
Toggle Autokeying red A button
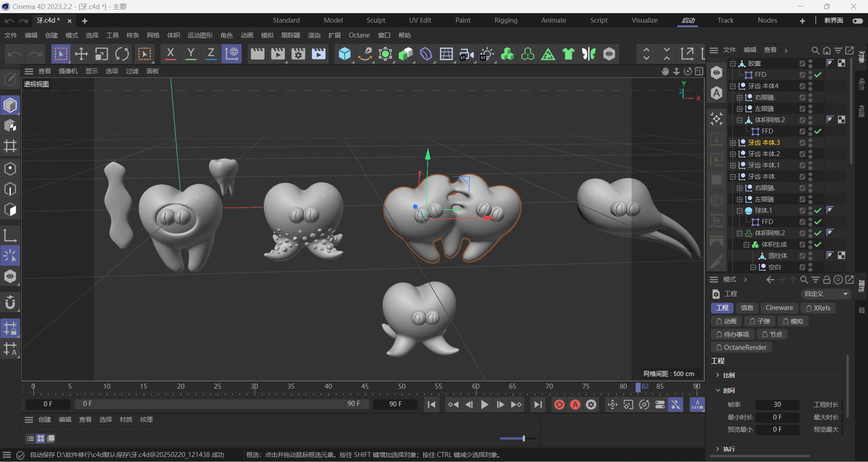coord(575,405)
